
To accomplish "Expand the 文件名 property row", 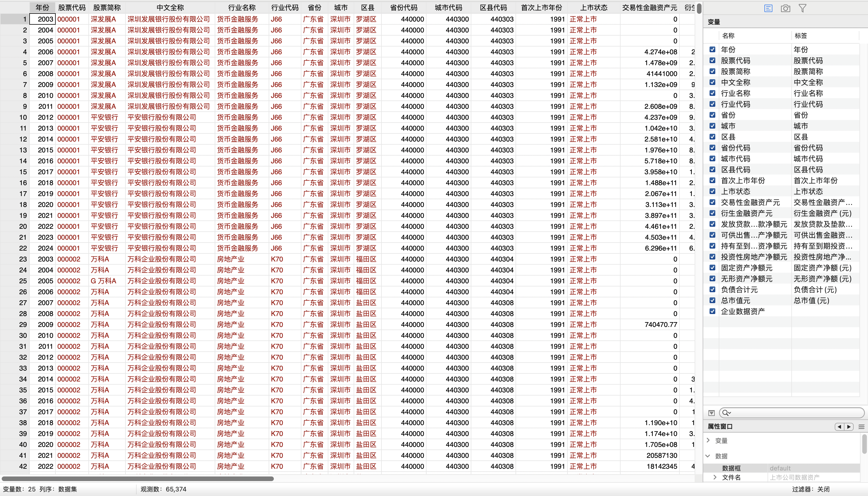I will (x=715, y=477).
